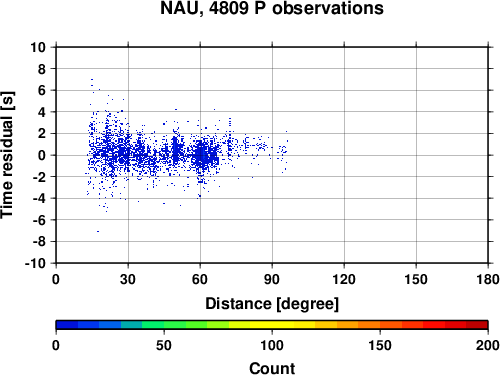Click the dark red end of the colorbar
Screen dimensions: 500x375
click(477, 325)
